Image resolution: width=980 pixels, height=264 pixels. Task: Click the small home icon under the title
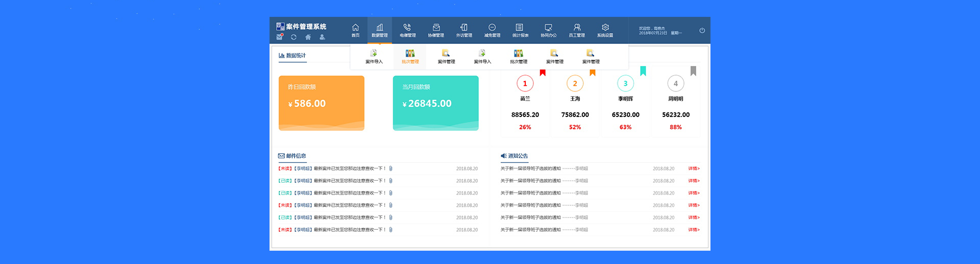pyautogui.click(x=308, y=37)
